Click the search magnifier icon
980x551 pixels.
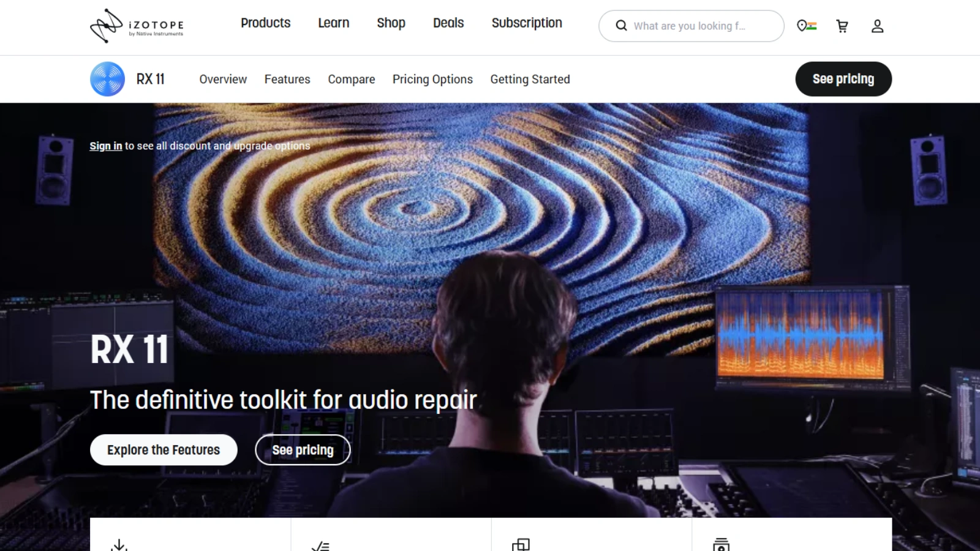pyautogui.click(x=621, y=26)
